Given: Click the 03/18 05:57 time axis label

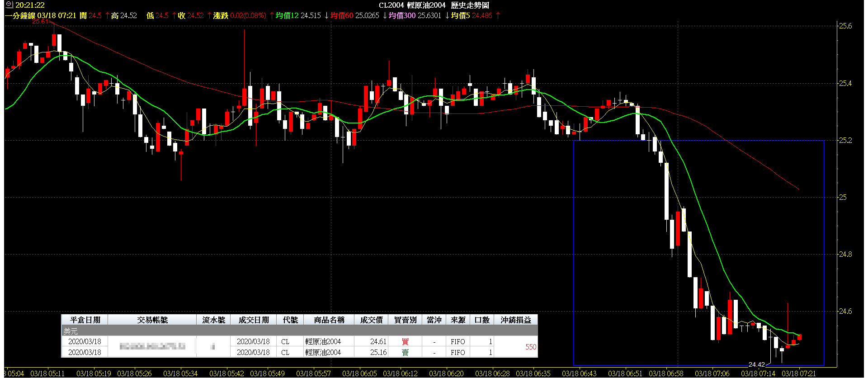Looking at the screenshot, I should click(313, 373).
